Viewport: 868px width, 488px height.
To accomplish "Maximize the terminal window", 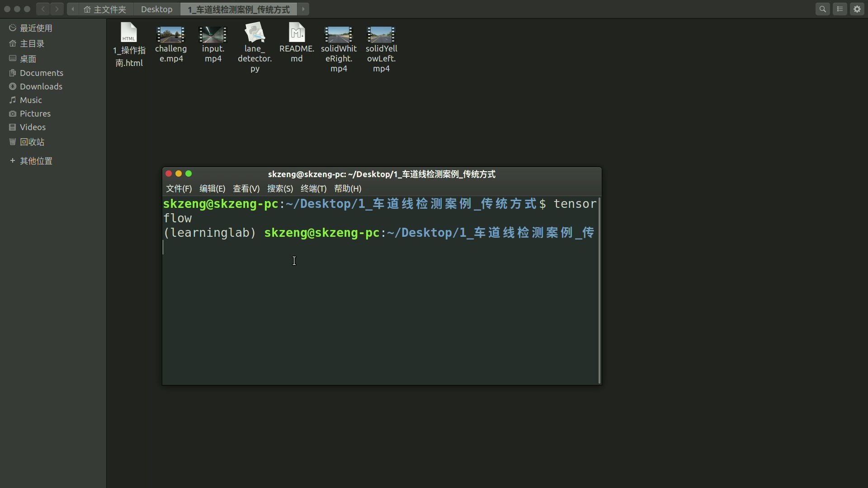I will pos(189,174).
